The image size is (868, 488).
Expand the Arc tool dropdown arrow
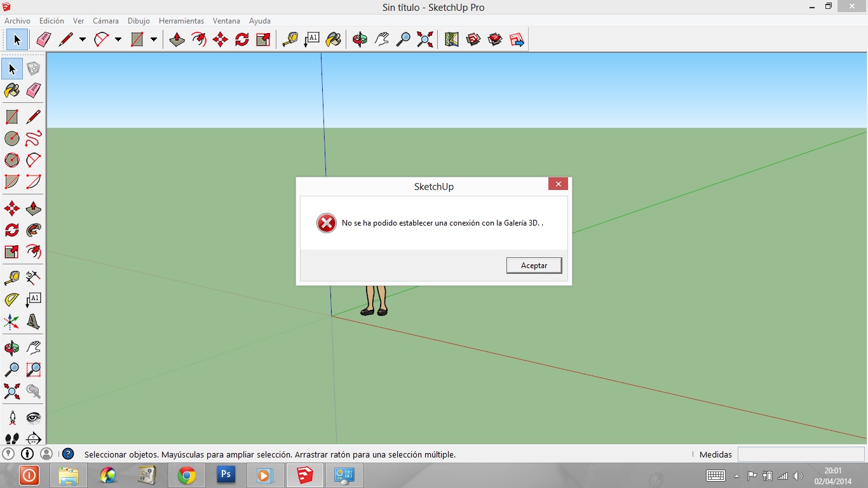(118, 39)
